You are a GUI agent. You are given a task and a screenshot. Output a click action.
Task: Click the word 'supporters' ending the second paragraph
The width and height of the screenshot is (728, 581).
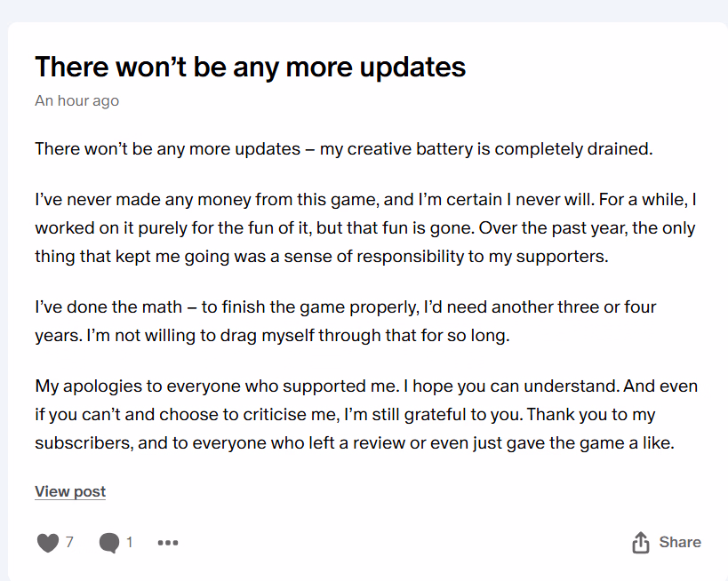561,257
